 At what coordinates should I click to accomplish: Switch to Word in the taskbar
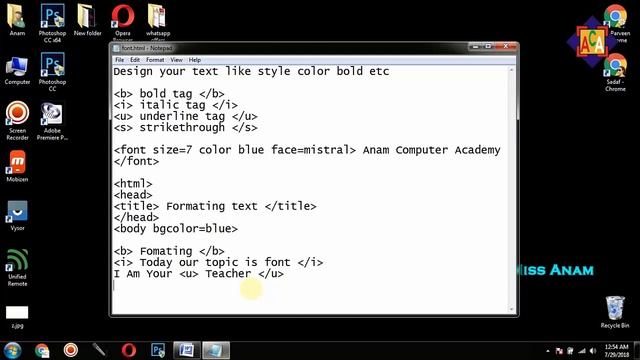187,350
